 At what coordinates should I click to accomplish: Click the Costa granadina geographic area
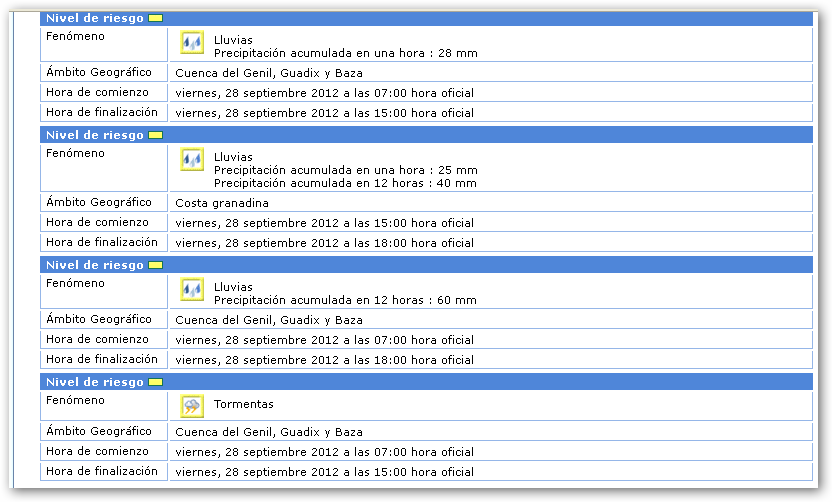click(221, 203)
